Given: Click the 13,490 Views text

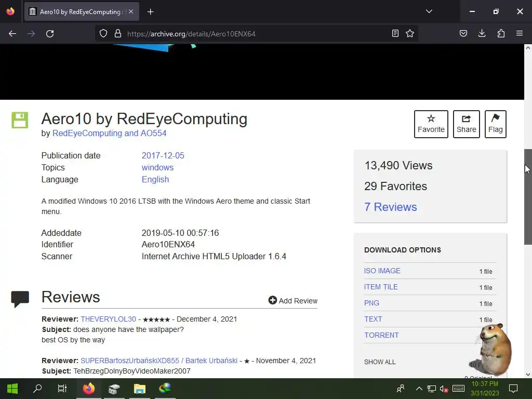Looking at the screenshot, I should tap(398, 166).
